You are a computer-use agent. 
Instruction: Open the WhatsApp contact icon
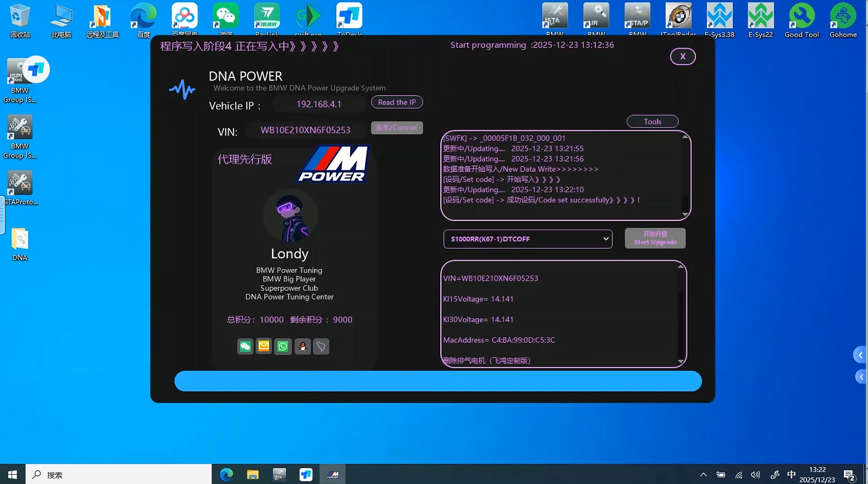(283, 346)
